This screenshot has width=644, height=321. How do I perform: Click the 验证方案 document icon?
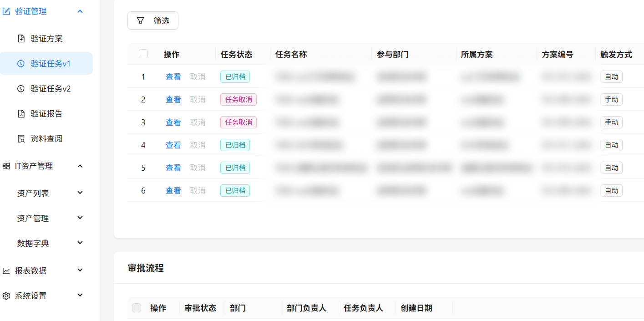click(21, 39)
